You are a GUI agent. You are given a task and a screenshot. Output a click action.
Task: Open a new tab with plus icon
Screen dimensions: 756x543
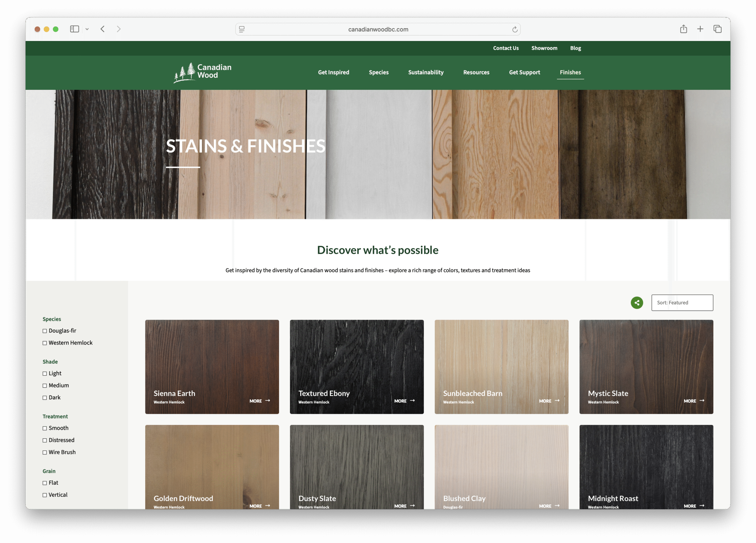pos(700,29)
